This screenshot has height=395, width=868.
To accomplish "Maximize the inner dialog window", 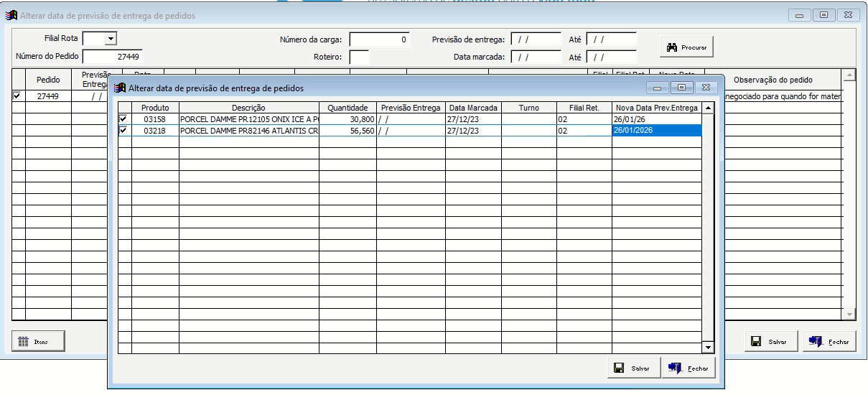I will point(681,88).
